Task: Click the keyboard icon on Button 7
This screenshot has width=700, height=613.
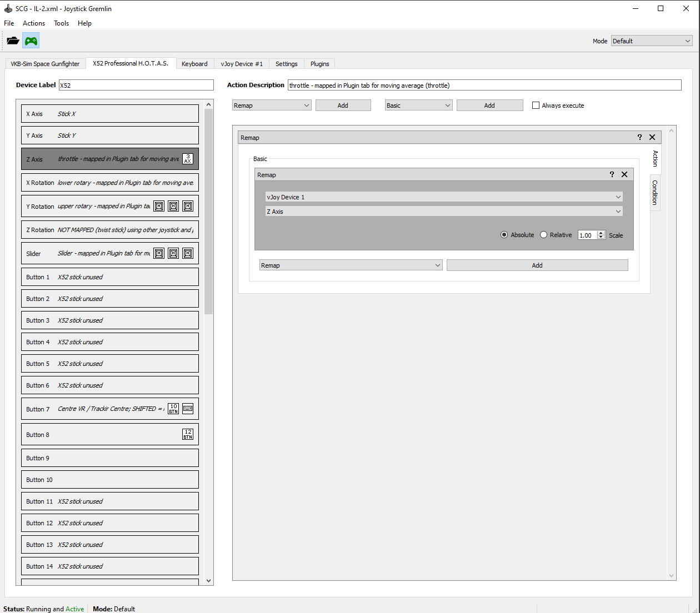Action: pos(188,409)
